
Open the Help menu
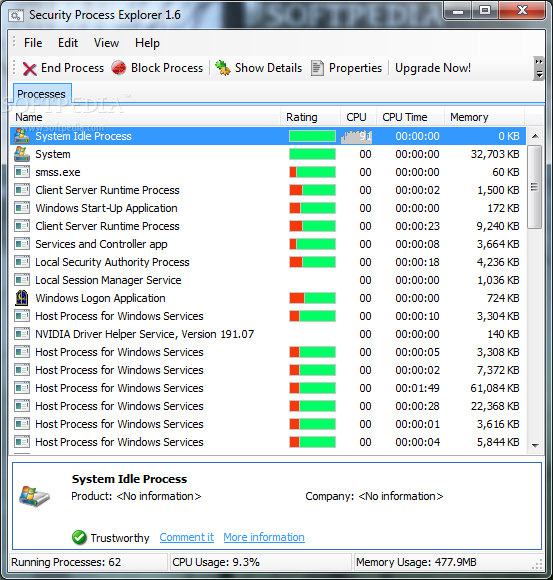pyautogui.click(x=147, y=43)
